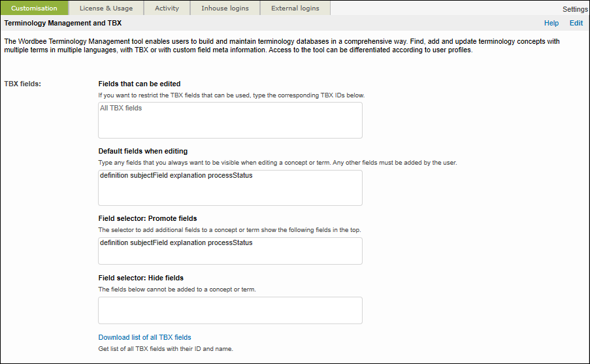Open the License & Usage tab
The width and height of the screenshot is (590, 364).
[106, 8]
